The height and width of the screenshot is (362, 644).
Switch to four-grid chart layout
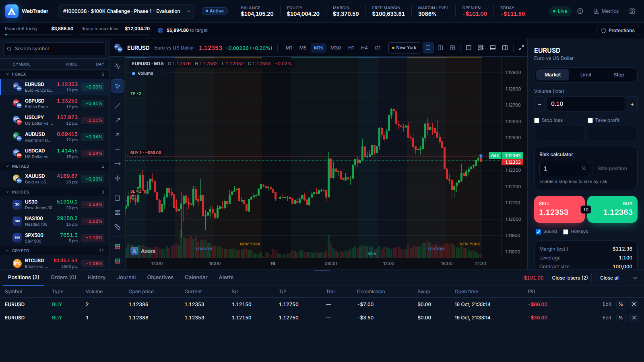[x=452, y=48]
